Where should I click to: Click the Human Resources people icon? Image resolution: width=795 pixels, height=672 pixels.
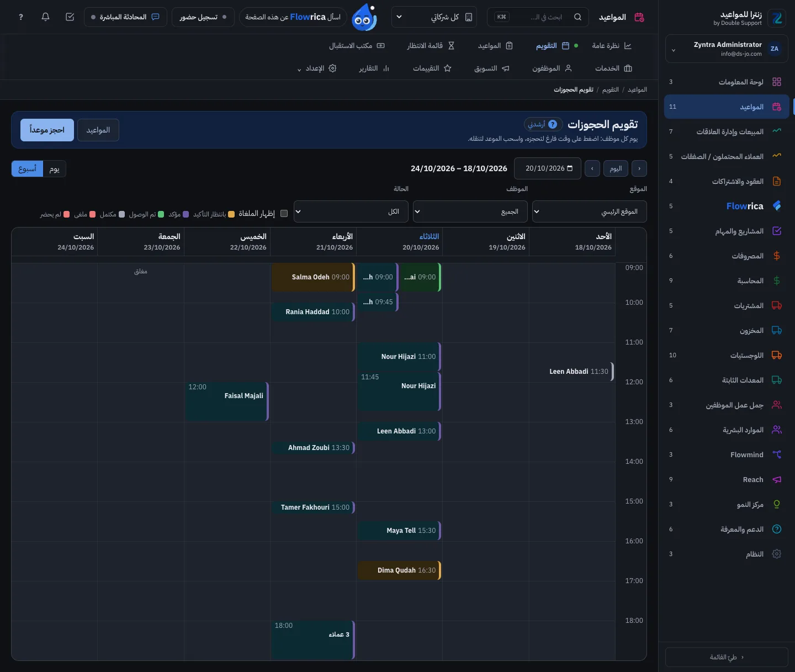777,430
